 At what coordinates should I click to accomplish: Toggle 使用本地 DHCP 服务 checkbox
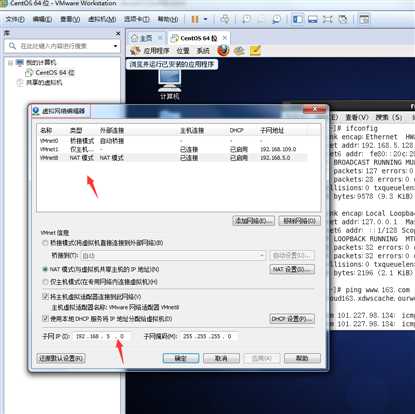(x=45, y=319)
